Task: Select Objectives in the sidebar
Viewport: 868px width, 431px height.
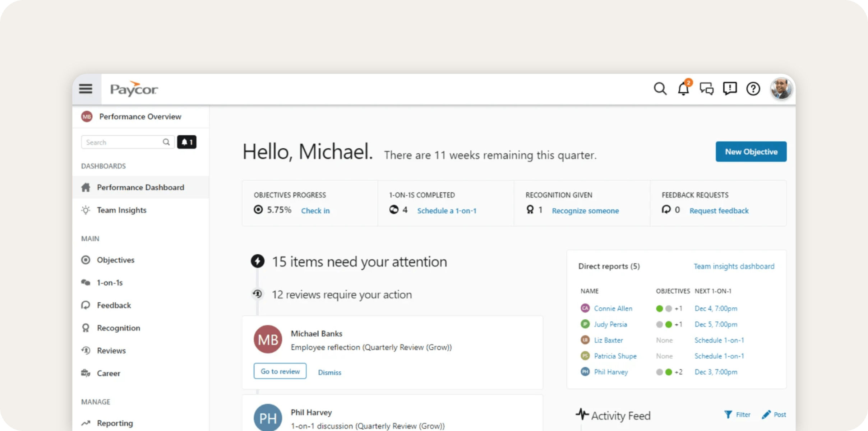Action: [115, 260]
